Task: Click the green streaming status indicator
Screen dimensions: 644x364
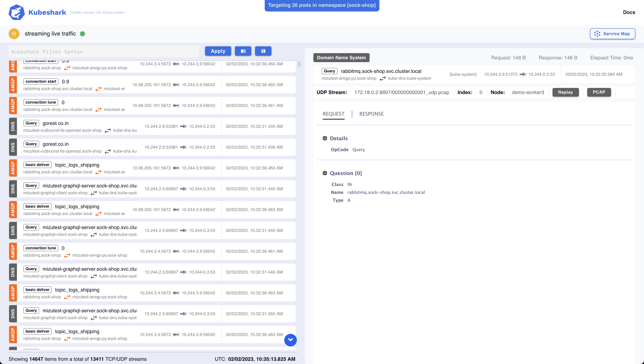Action: tap(82, 34)
